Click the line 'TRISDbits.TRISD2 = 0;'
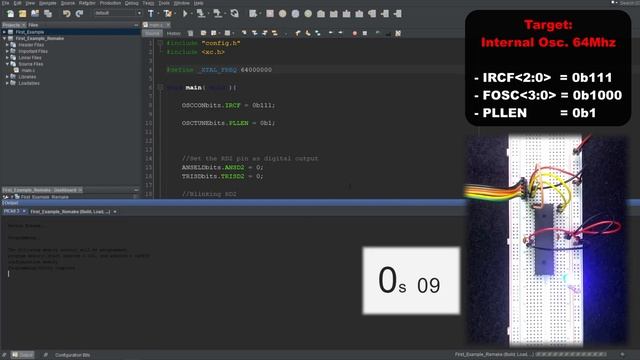The height and width of the screenshot is (360, 640). pos(222,176)
